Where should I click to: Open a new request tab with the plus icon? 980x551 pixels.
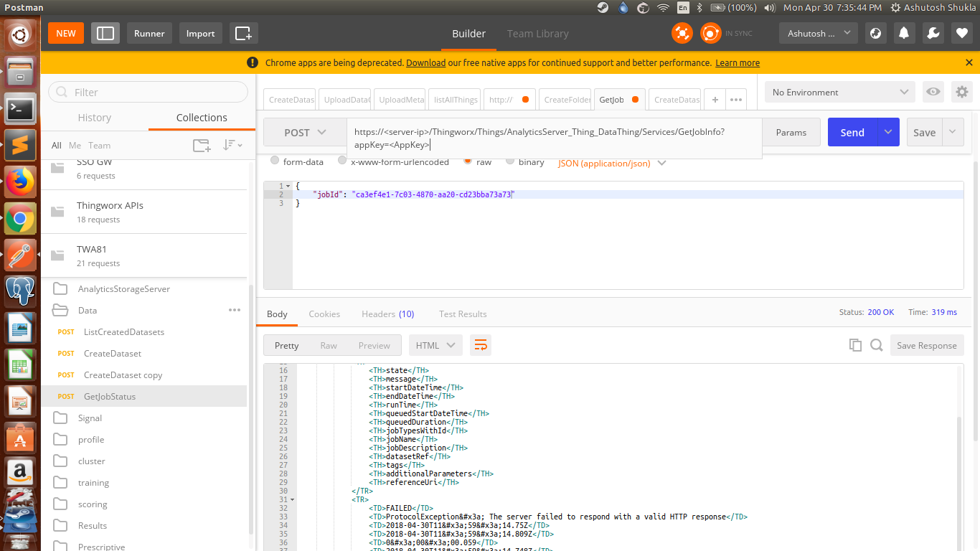tap(715, 100)
